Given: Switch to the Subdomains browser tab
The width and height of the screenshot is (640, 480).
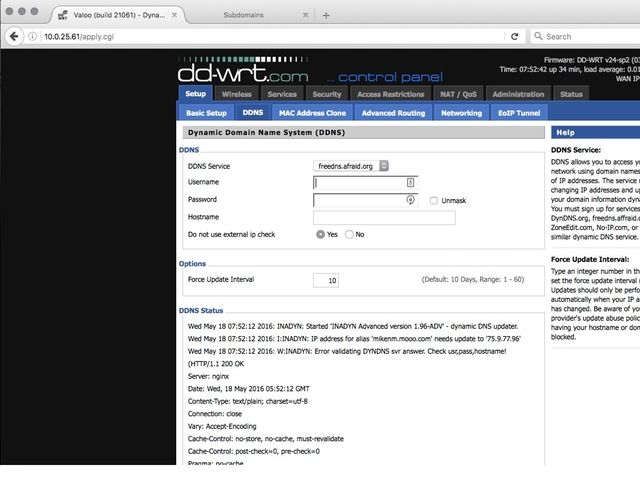Looking at the screenshot, I should click(x=244, y=15).
